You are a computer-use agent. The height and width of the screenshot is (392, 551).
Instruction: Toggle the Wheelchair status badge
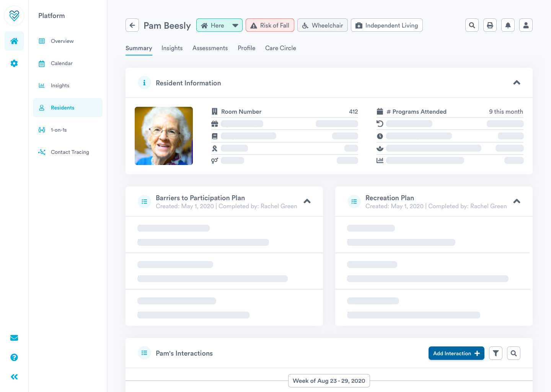(322, 25)
